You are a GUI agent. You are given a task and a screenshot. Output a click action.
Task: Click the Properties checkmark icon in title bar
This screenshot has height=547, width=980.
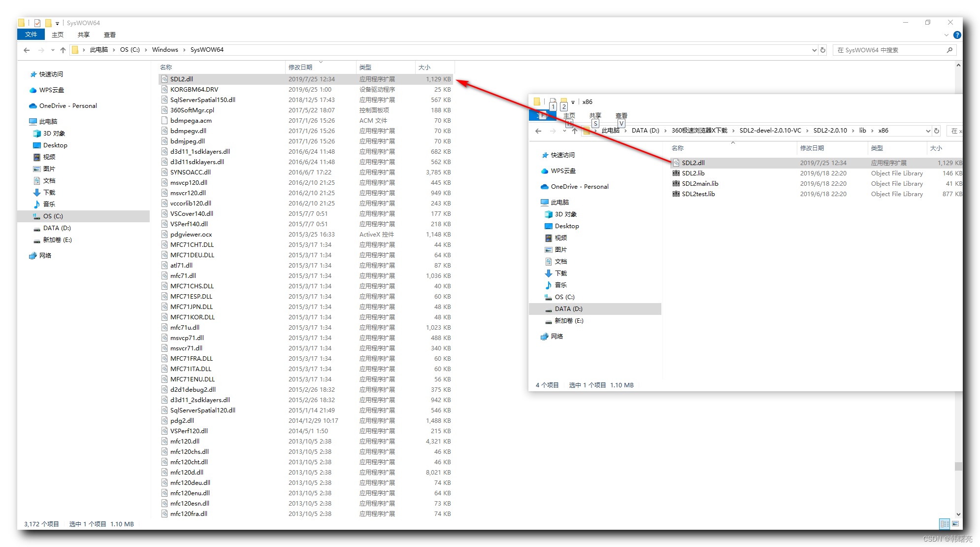pyautogui.click(x=37, y=23)
